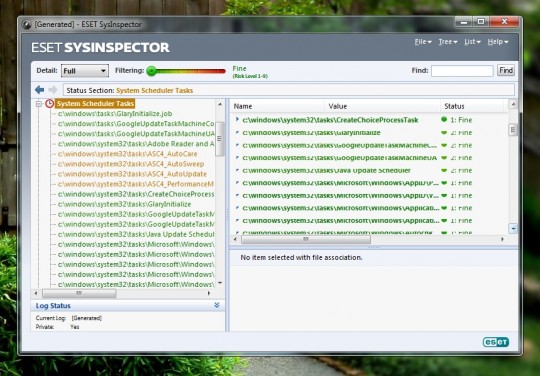Click the red end of the filtering slider
This screenshot has width=540, height=376.
tap(220, 71)
